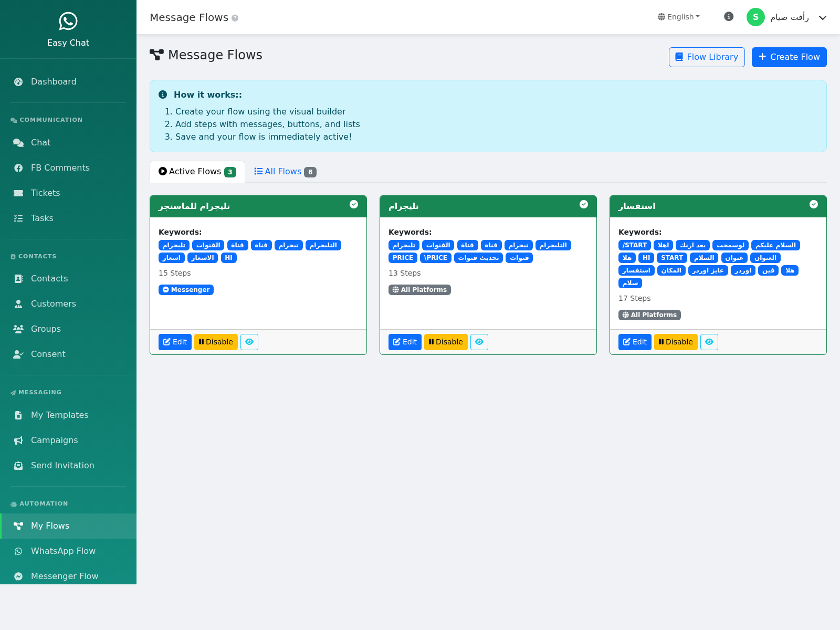Open WhatsApp Flow from the sidebar
The height and width of the screenshot is (630, 840).
coord(63,551)
